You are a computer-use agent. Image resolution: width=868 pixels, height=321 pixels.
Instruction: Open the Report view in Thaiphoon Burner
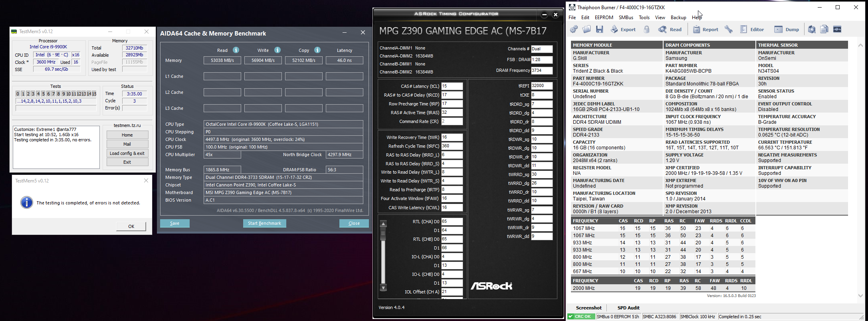click(x=705, y=29)
